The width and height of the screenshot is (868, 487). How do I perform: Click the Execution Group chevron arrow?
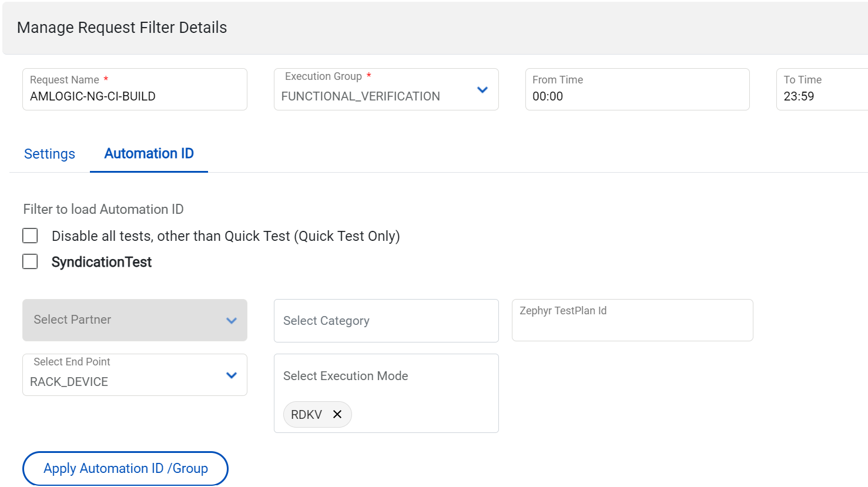tap(482, 90)
